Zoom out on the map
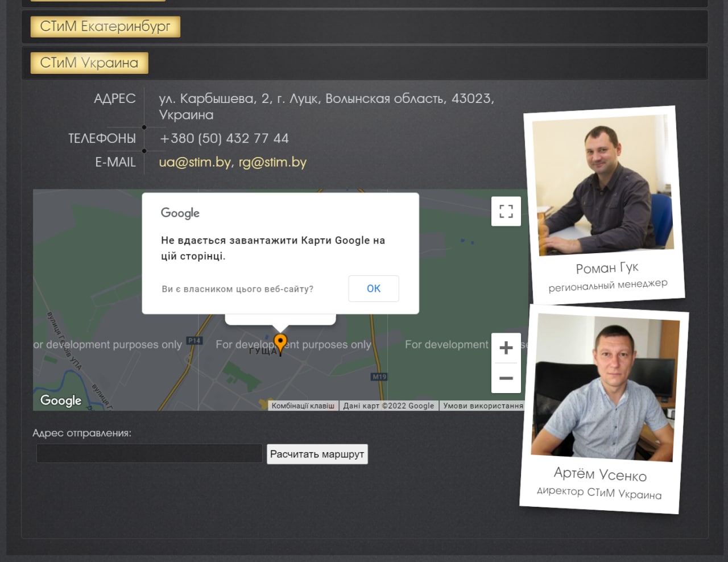 coord(506,378)
